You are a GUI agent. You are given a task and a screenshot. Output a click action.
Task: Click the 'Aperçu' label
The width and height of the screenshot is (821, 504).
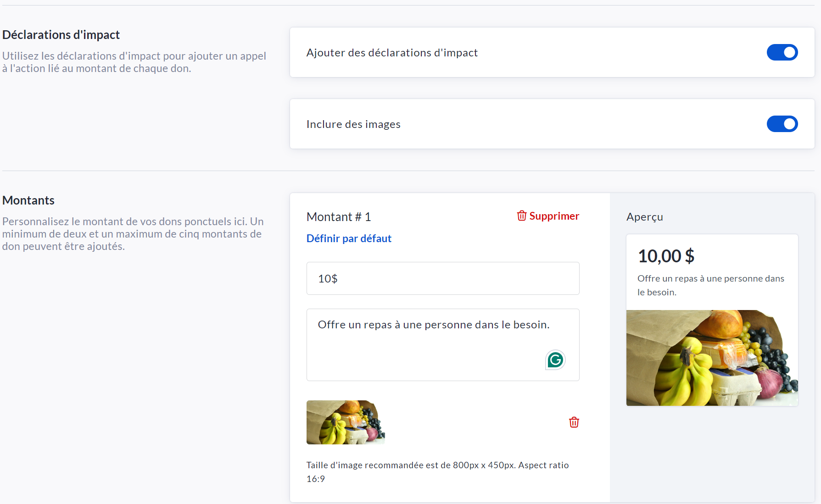point(644,217)
